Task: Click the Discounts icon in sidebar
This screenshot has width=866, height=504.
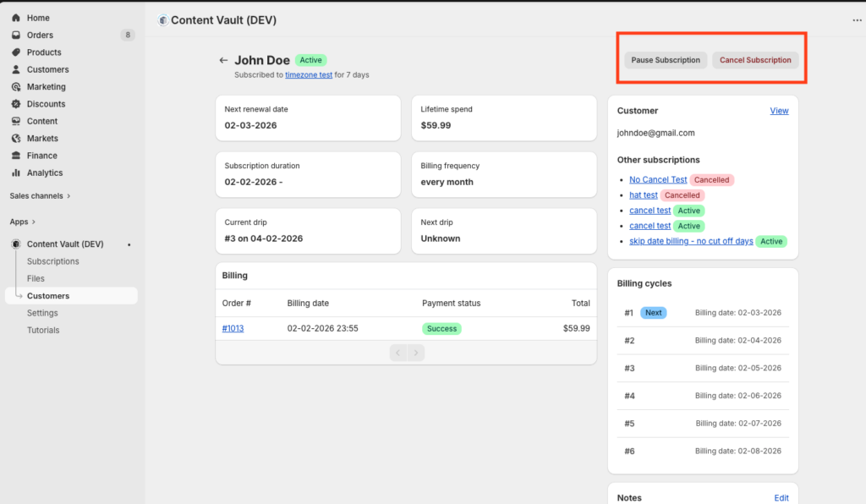Action: click(16, 104)
